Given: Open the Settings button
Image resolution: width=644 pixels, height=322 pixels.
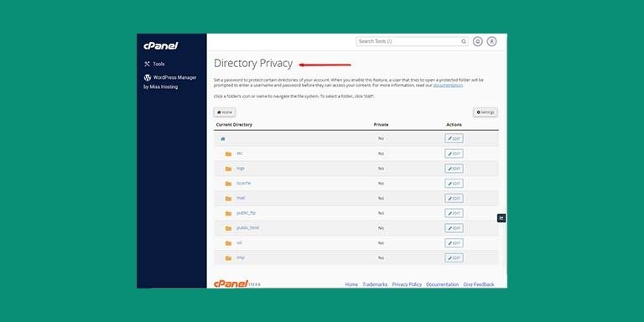Looking at the screenshot, I should click(485, 112).
